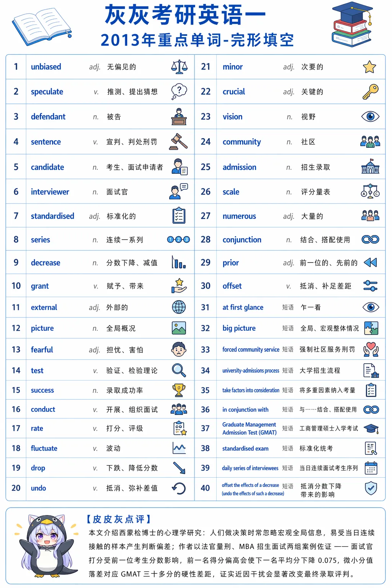Screen dimensions: 392x588
Task: Click the word numerous
Action: [239, 216]
